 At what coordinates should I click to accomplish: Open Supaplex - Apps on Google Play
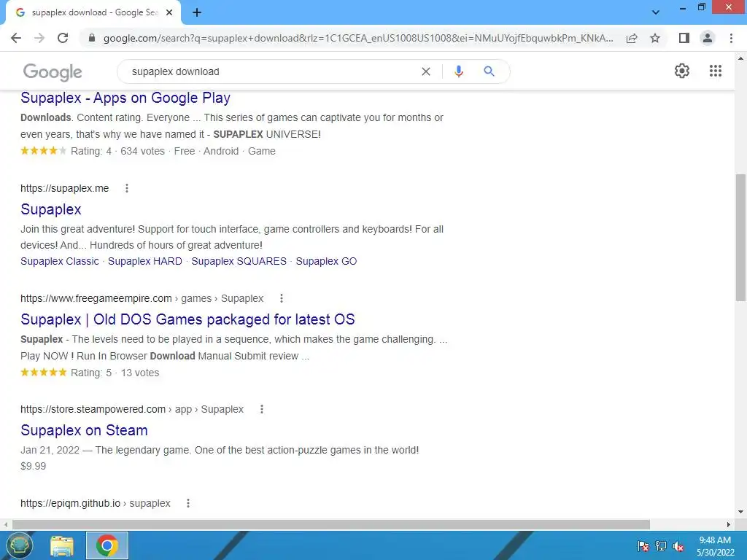[125, 98]
